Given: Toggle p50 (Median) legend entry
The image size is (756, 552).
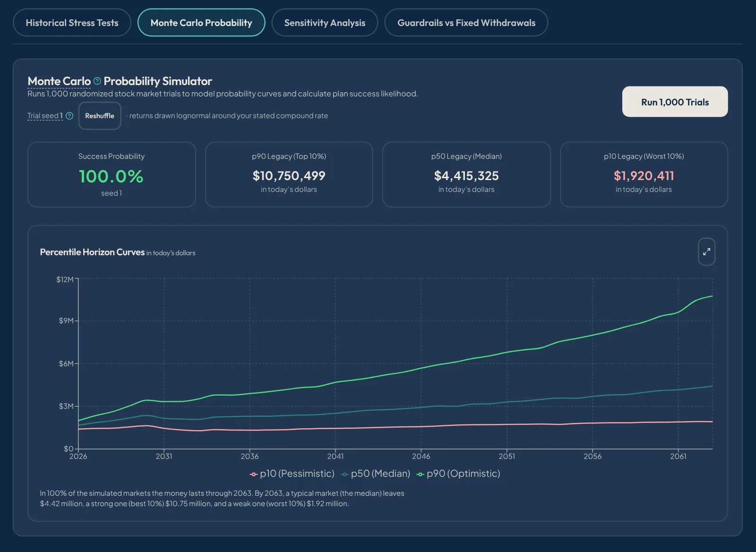Looking at the screenshot, I should coord(376,474).
